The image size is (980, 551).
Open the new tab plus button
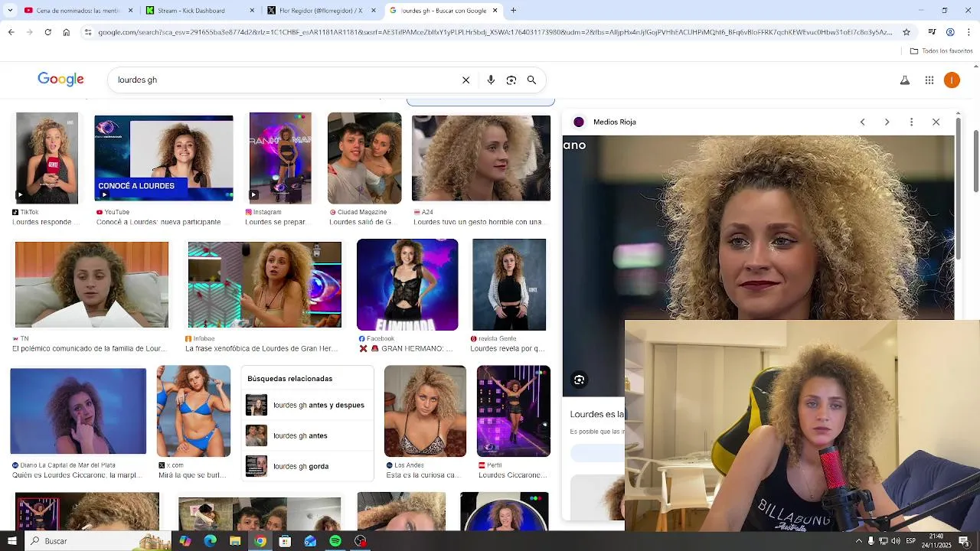point(513,10)
